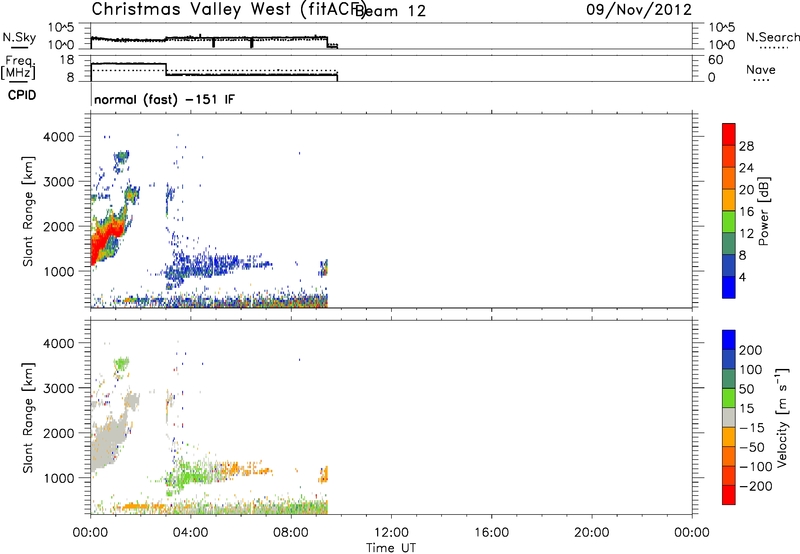800x554 pixels.
Task: Click the '24' label on power colorbar
Action: [746, 168]
